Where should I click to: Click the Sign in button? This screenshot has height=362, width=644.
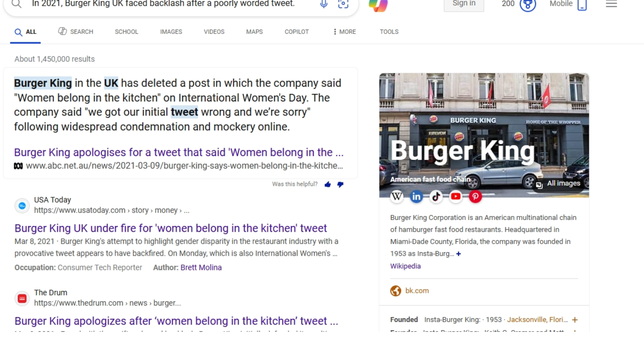pyautogui.click(x=463, y=3)
